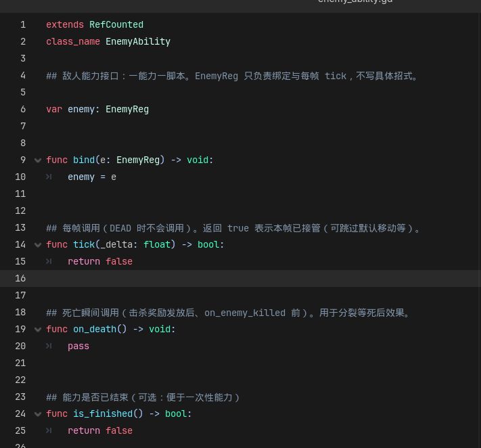Click the tab indent marker on line 25

49,431
